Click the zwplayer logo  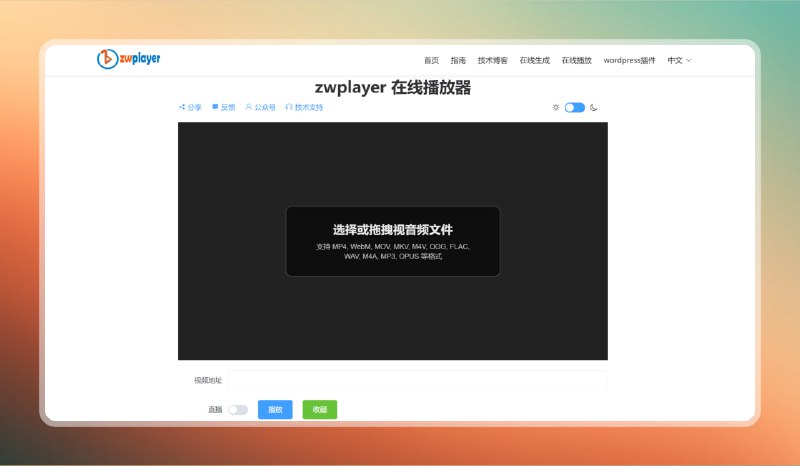[129, 59]
